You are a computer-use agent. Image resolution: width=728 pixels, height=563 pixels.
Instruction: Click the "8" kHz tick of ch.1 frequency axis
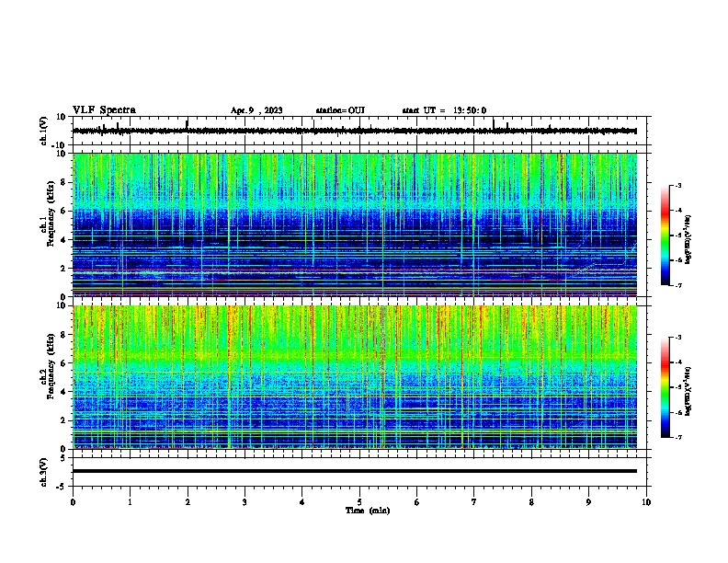63,182
